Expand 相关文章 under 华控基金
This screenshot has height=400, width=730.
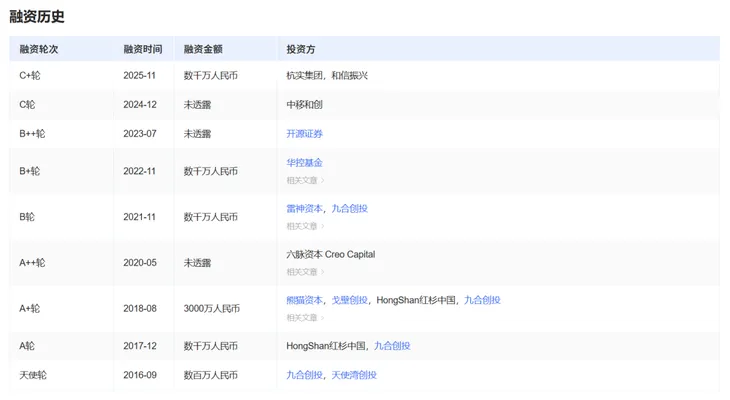(x=305, y=180)
